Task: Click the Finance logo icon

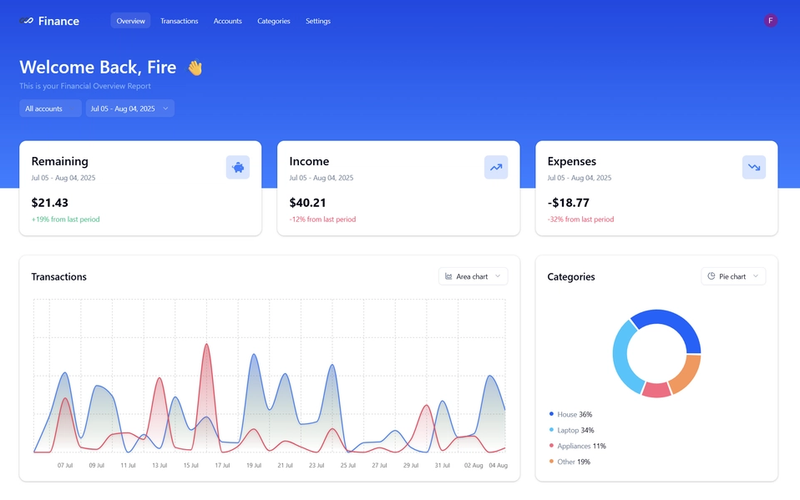Action: (x=26, y=21)
